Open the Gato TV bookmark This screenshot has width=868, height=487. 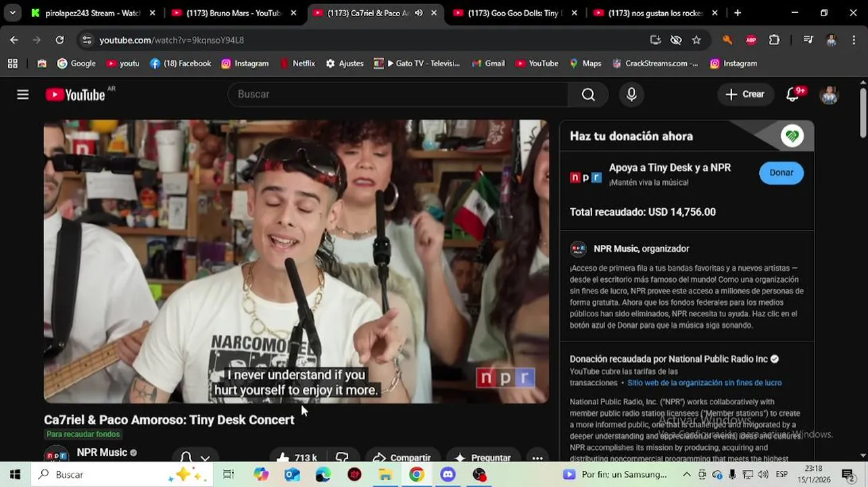click(x=416, y=64)
